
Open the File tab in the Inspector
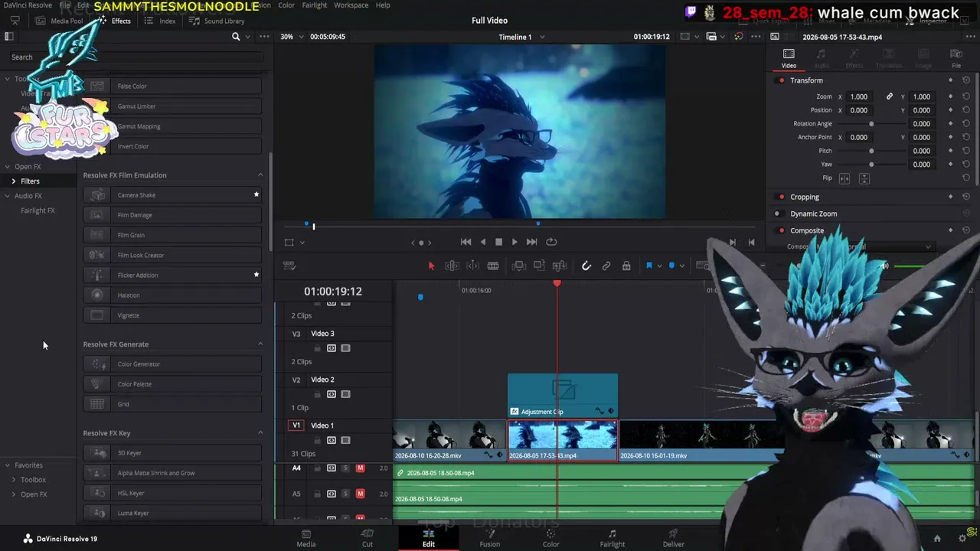[x=956, y=59]
